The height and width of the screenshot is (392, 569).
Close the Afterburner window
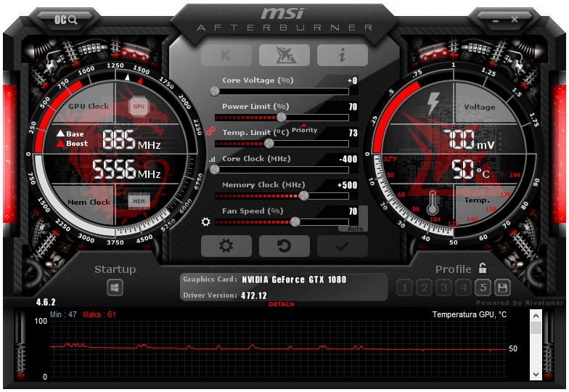point(515,19)
